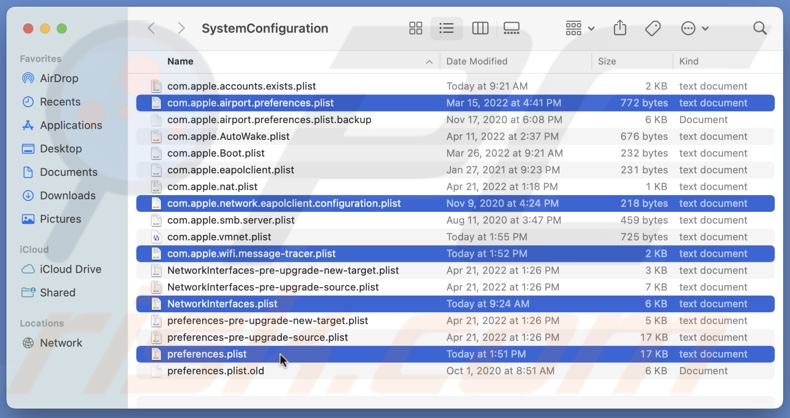
Task: Click 'Oct 1, 2020 at 8:51 AM' date
Action: [x=500, y=371]
